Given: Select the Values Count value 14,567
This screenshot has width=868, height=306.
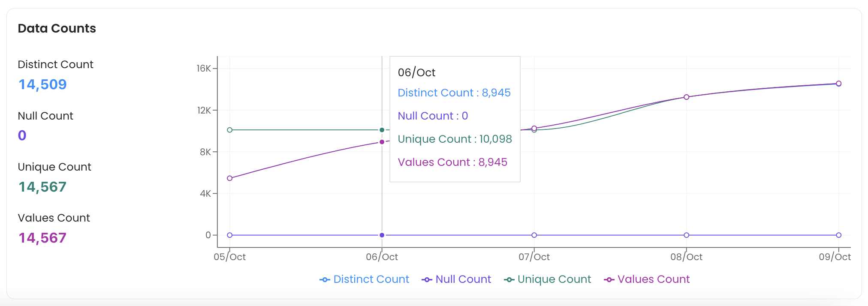Looking at the screenshot, I should click(x=42, y=237).
